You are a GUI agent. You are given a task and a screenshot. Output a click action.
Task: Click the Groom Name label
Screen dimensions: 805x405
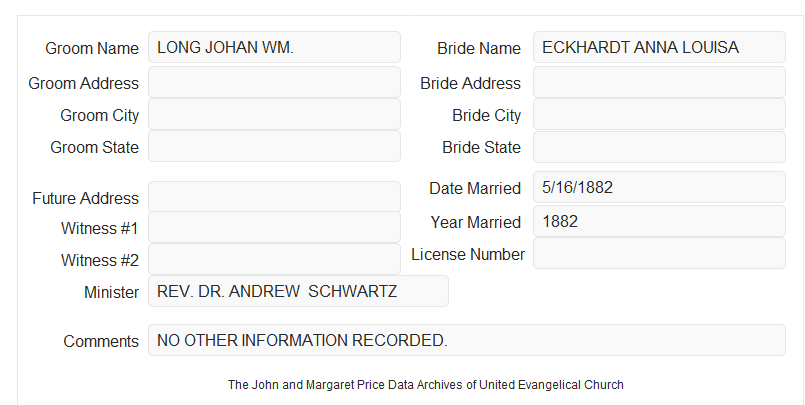[92, 48]
